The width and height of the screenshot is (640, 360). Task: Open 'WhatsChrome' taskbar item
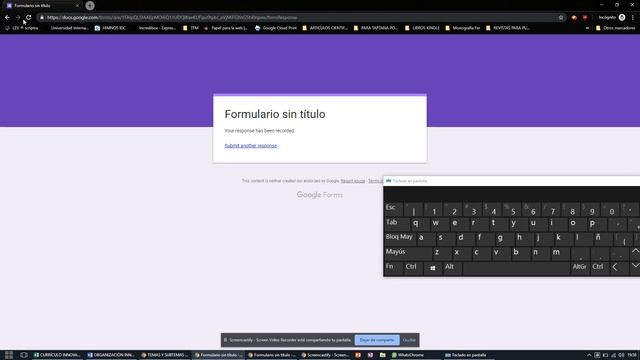416,355
